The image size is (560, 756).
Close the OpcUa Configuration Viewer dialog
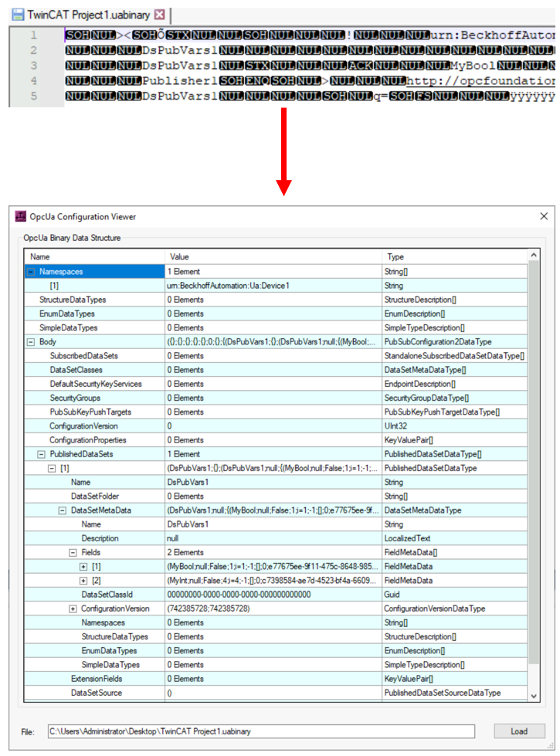point(544,216)
